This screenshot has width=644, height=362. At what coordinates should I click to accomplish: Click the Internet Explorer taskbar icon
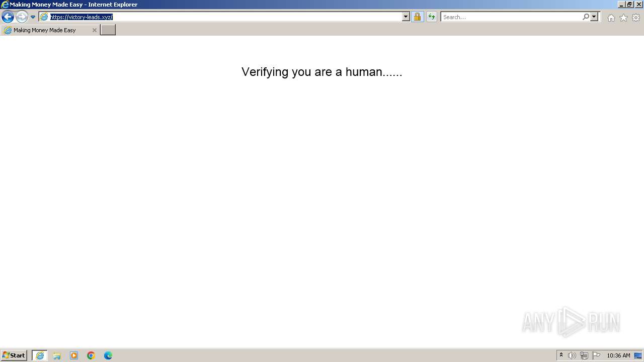tap(40, 355)
